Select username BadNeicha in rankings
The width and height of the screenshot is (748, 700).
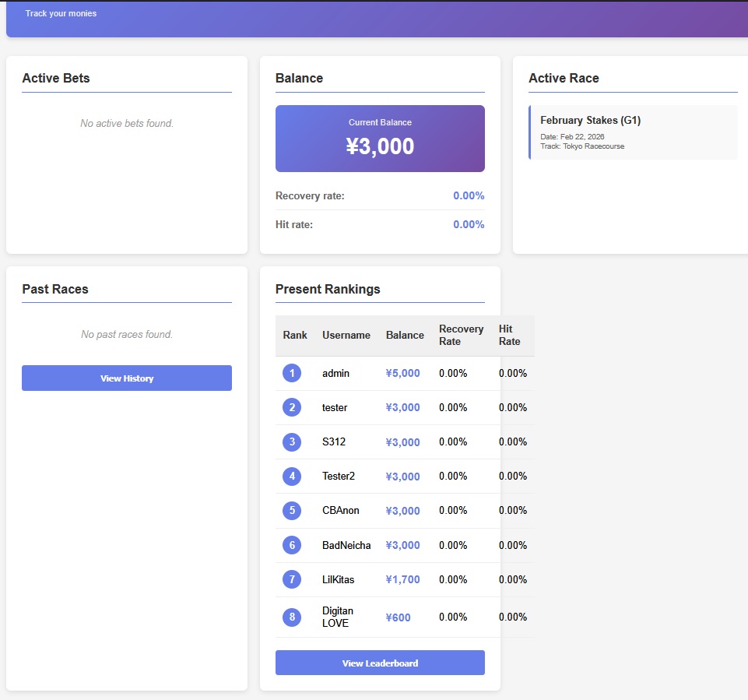click(x=346, y=545)
